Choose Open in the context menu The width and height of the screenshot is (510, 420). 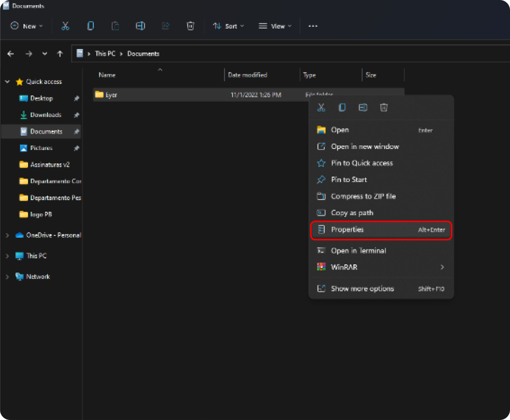click(381, 130)
